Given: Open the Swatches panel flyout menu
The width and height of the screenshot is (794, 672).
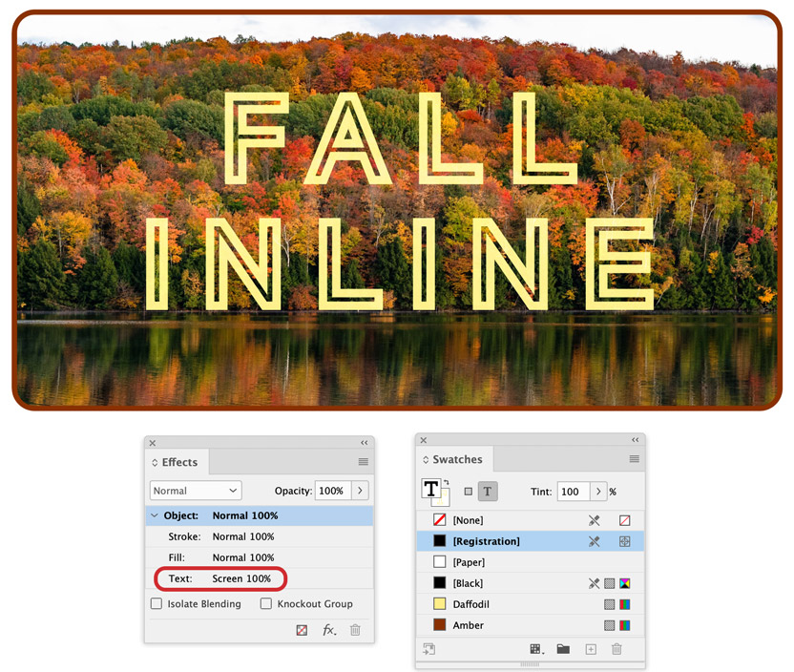Looking at the screenshot, I should point(634,459).
